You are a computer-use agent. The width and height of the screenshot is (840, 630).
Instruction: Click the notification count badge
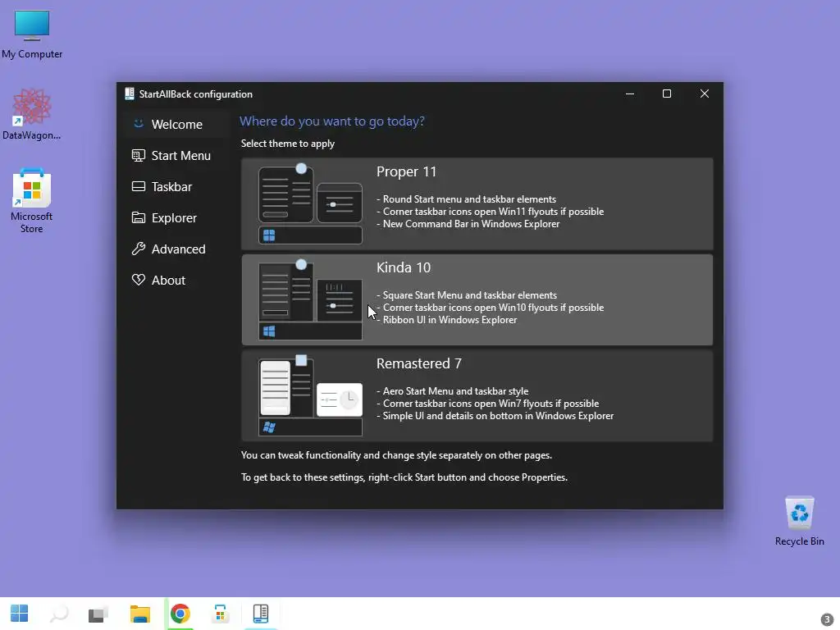click(x=827, y=619)
